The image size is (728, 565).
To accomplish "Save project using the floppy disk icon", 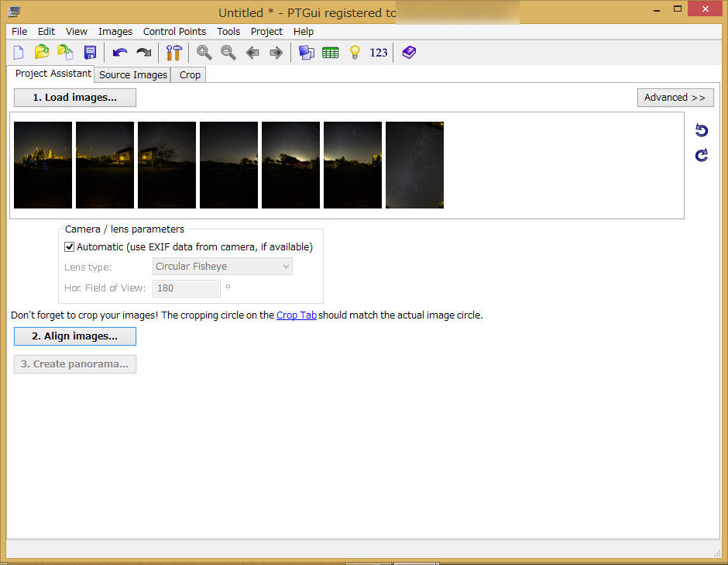I will click(90, 53).
